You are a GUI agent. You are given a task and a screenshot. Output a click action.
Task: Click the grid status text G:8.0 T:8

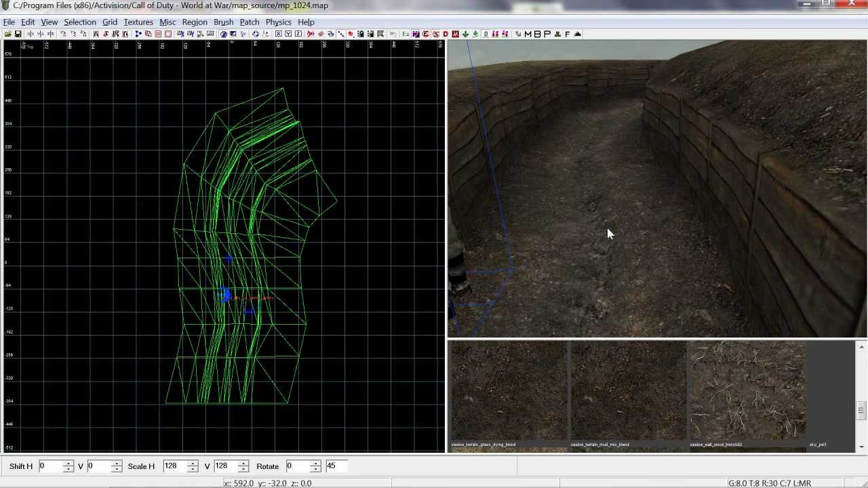tap(745, 483)
